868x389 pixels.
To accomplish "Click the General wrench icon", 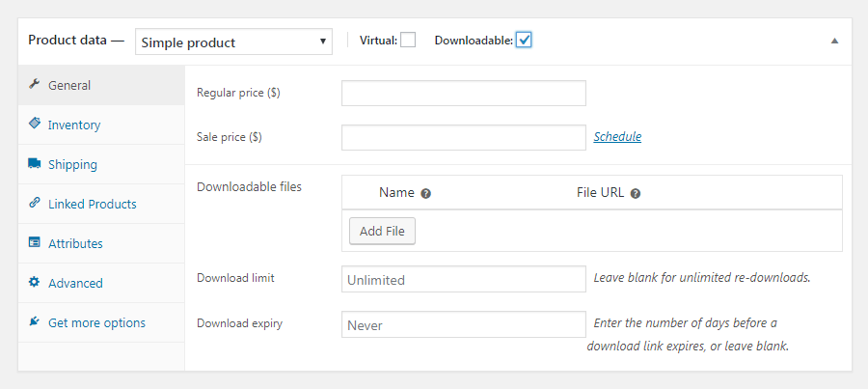I will point(35,84).
